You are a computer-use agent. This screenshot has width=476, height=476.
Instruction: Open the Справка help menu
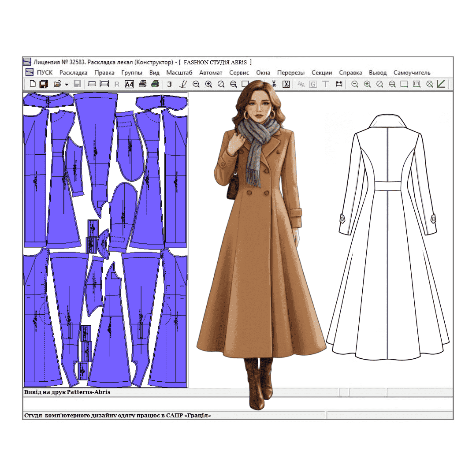(x=350, y=73)
